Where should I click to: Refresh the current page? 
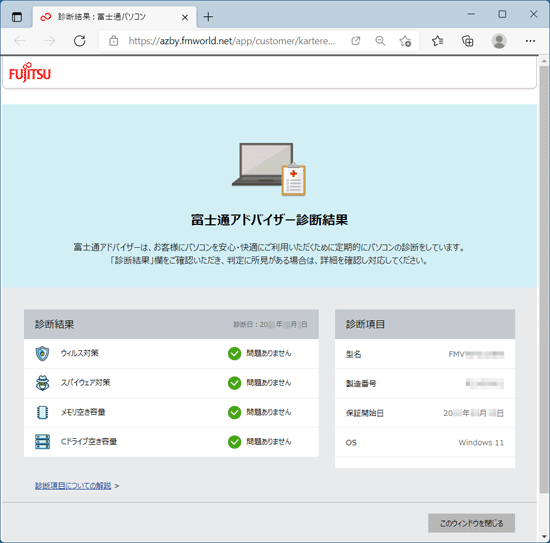80,41
